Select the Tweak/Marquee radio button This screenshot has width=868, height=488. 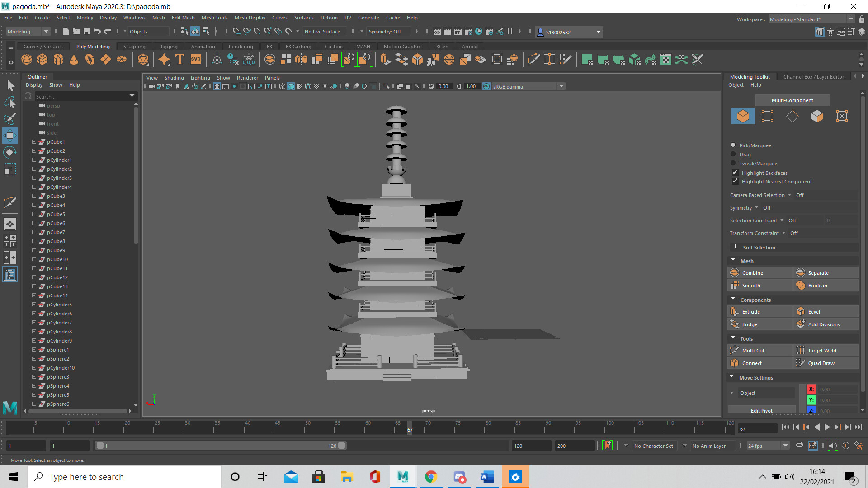click(x=733, y=163)
